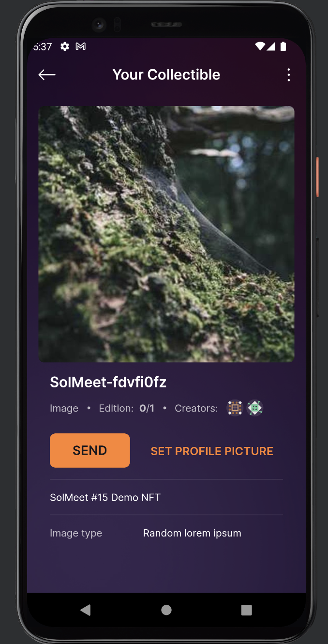The height and width of the screenshot is (644, 328).
Task: Tap the Random lorem ipsum attribute value
Action: pyautogui.click(x=192, y=533)
